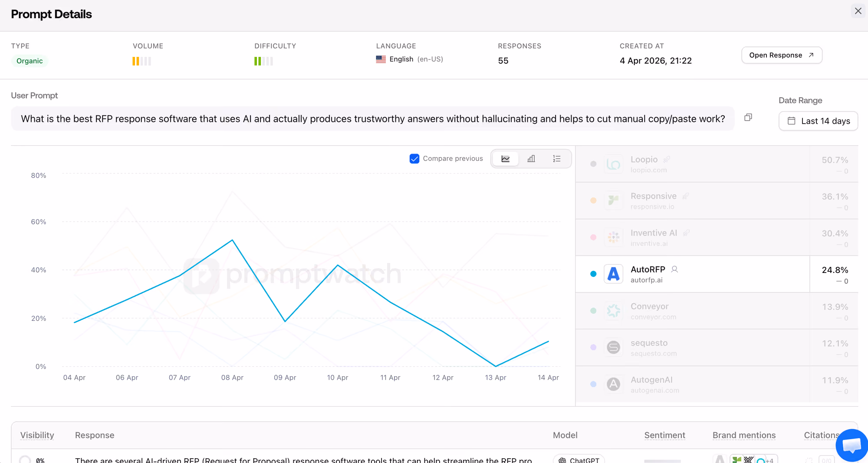The image size is (868, 463).
Task: Click the autorfp.ai domain text
Action: tap(646, 280)
